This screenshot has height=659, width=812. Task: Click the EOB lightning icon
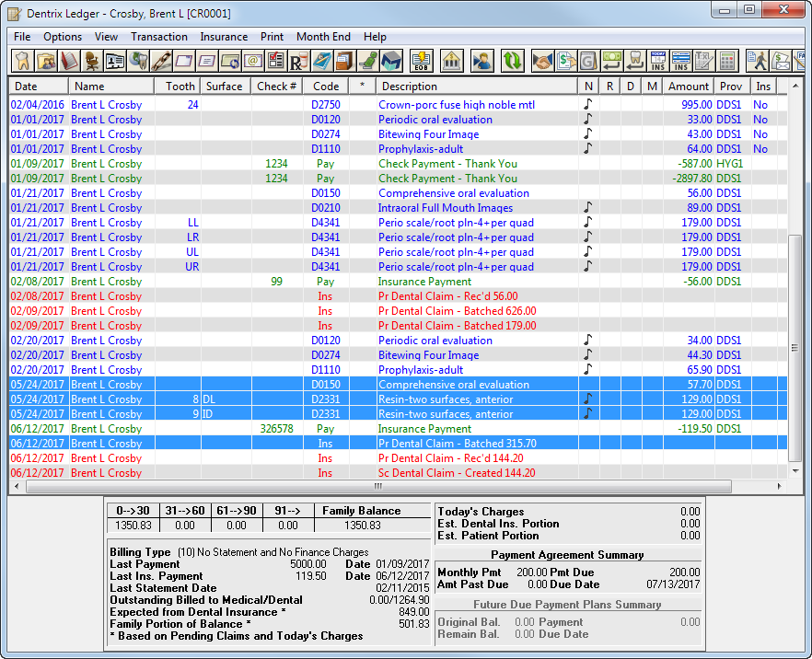pos(421,61)
